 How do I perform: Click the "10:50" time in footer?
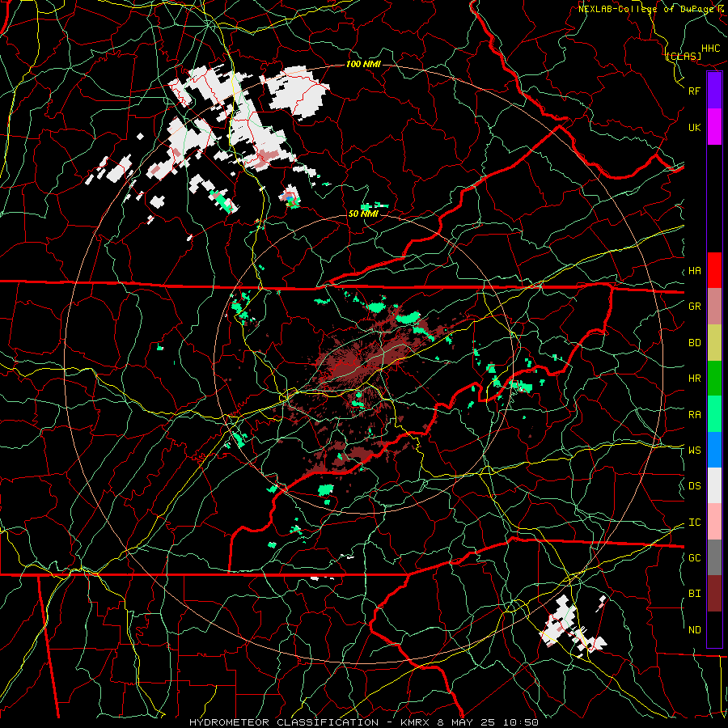pos(520,722)
